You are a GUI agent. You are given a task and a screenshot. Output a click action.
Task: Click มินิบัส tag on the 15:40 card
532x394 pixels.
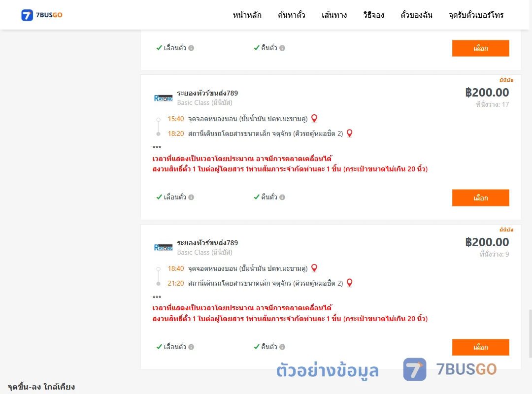(x=506, y=80)
